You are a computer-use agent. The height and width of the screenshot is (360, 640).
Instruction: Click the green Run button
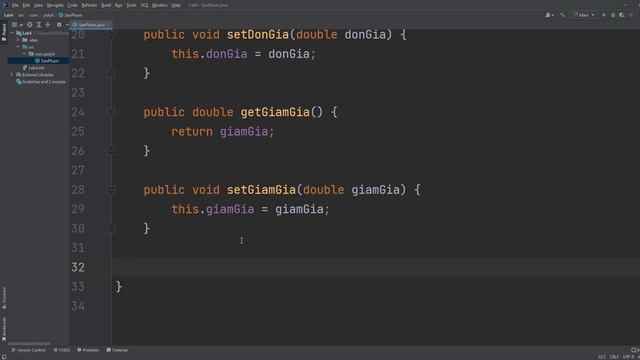click(x=604, y=15)
